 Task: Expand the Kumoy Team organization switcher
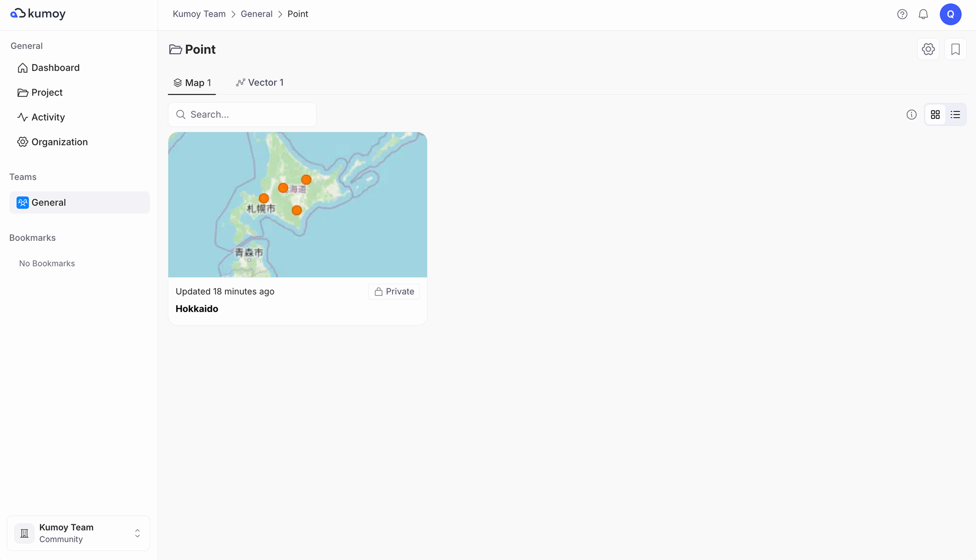[x=137, y=533]
